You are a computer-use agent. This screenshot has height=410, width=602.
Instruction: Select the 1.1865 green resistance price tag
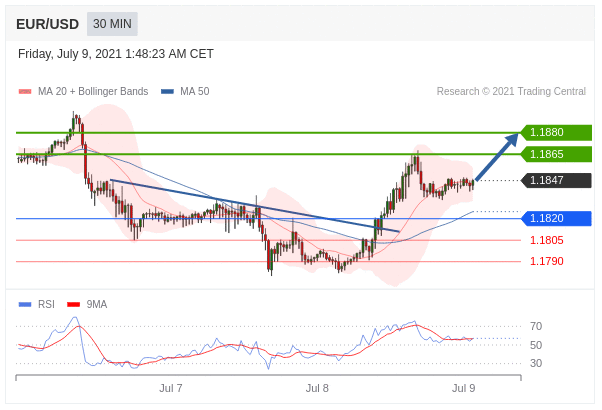point(556,154)
